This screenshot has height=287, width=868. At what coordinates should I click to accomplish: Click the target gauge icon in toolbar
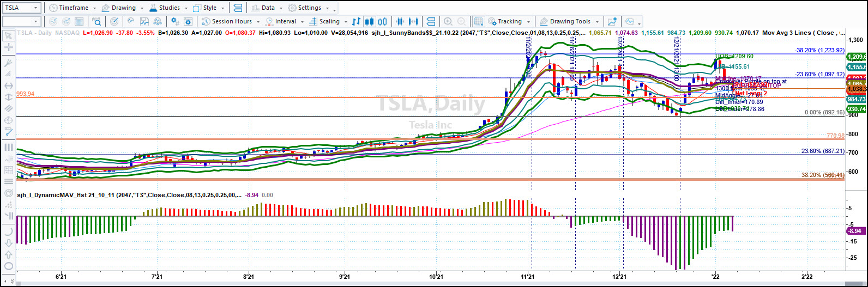(114, 21)
